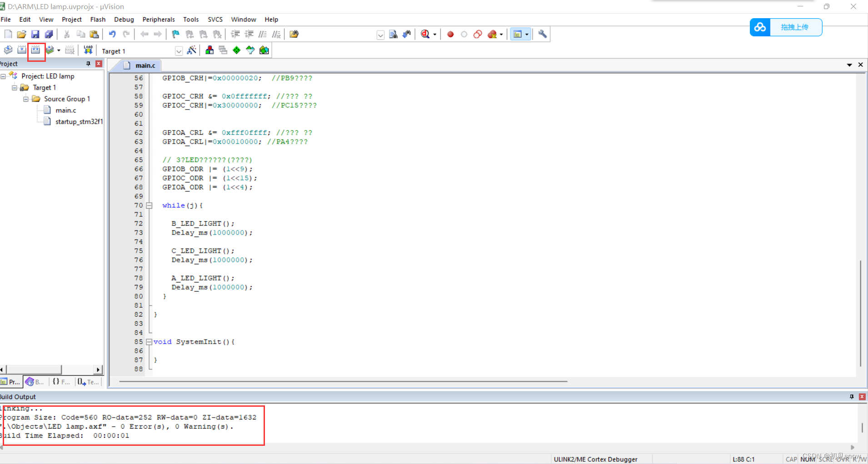Build target files icon
Viewport: 868px width, 464px height.
pos(22,50)
